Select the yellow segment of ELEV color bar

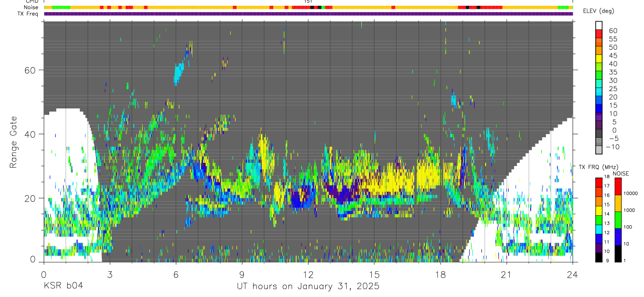pyautogui.click(x=599, y=59)
